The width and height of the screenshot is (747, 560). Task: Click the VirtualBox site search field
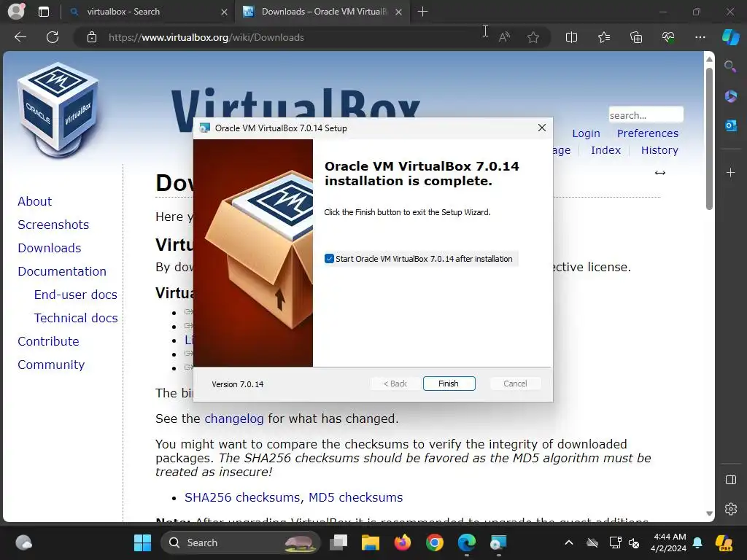coord(646,115)
